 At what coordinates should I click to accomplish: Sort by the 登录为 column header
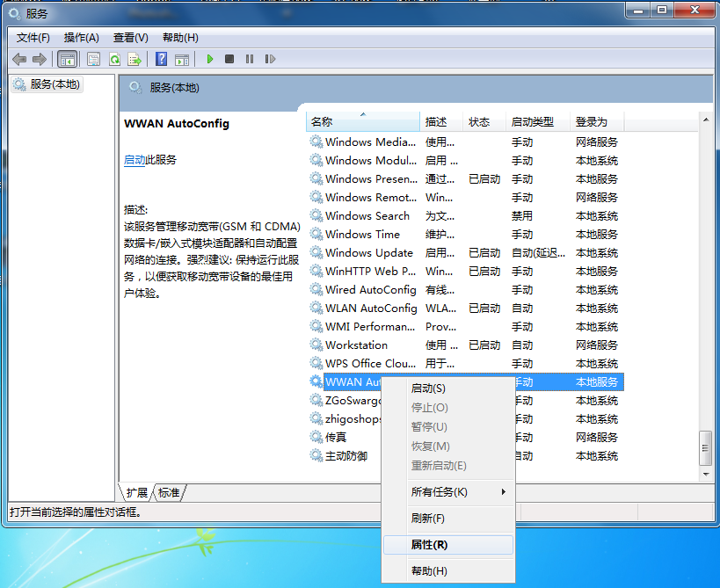597,121
